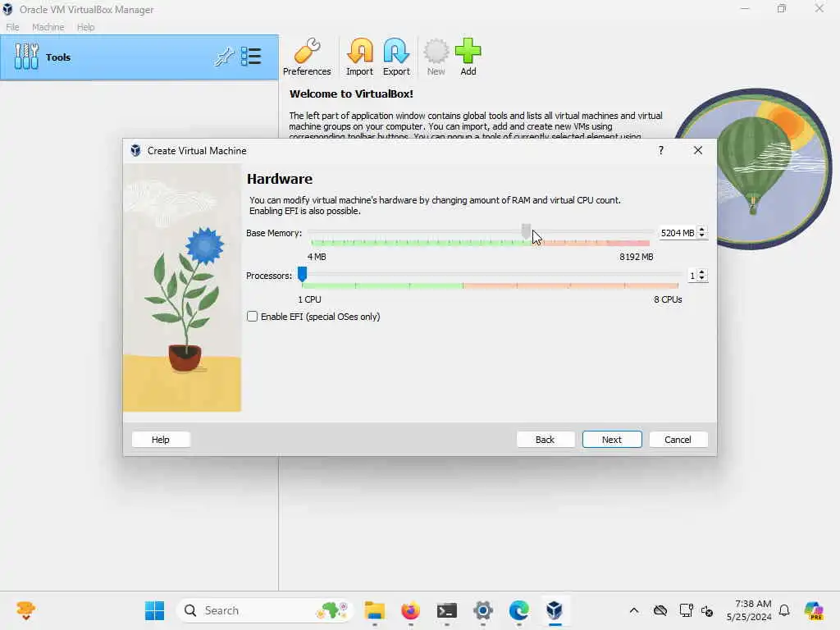Open widgets icon at taskbar left
Image resolution: width=840 pixels, height=630 pixels.
(x=25, y=610)
